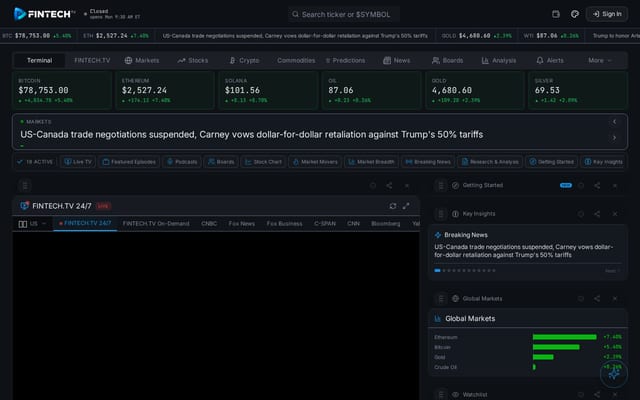Close the Key Insights panel

[x=615, y=214]
